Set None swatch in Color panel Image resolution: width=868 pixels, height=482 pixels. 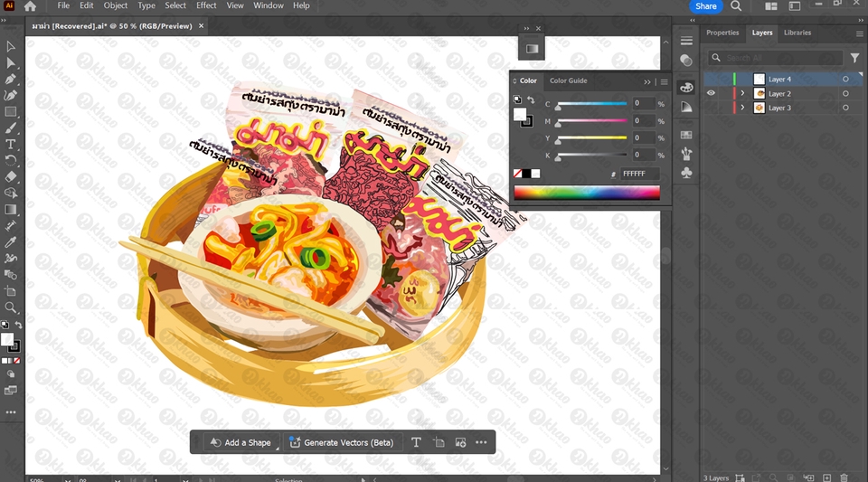517,174
